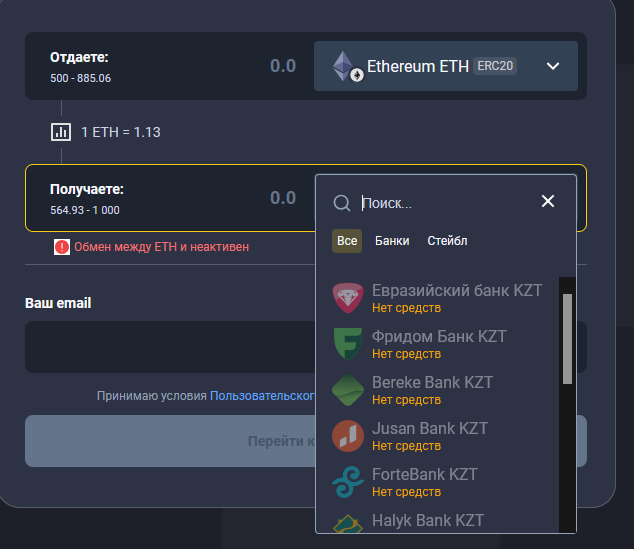This screenshot has height=549, width=634.
Task: Click the Freedom Bank green logo
Action: point(348,344)
